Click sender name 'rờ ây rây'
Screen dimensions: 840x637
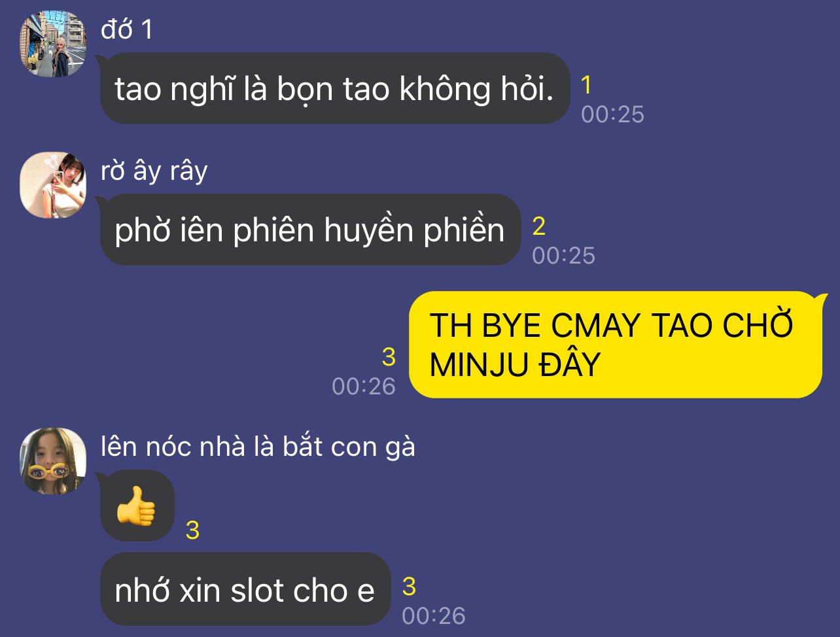pyautogui.click(x=154, y=171)
